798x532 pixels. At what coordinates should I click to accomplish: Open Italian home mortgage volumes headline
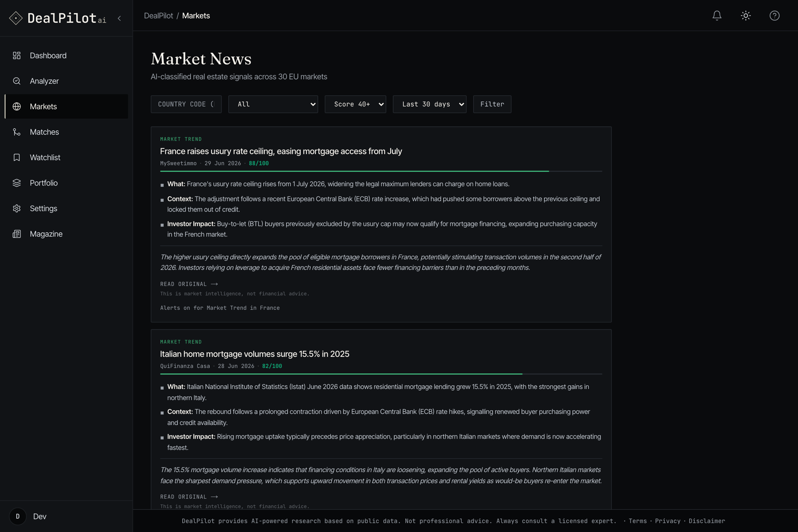pos(254,354)
